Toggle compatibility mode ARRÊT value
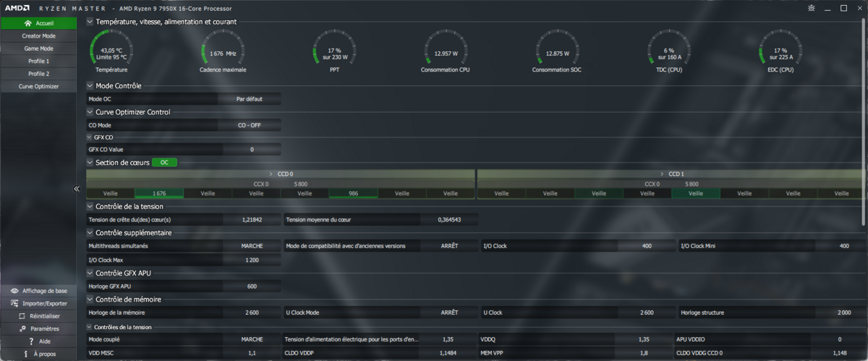 pos(449,246)
